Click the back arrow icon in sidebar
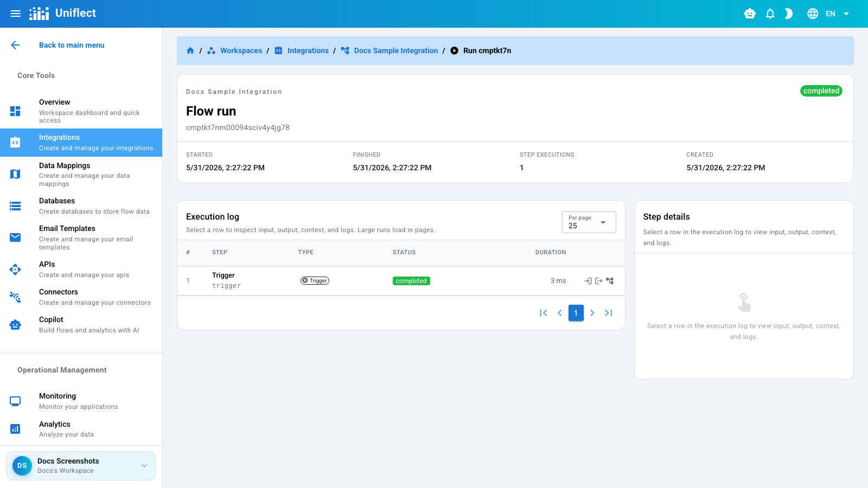Image resolution: width=868 pixels, height=488 pixels. (x=15, y=45)
